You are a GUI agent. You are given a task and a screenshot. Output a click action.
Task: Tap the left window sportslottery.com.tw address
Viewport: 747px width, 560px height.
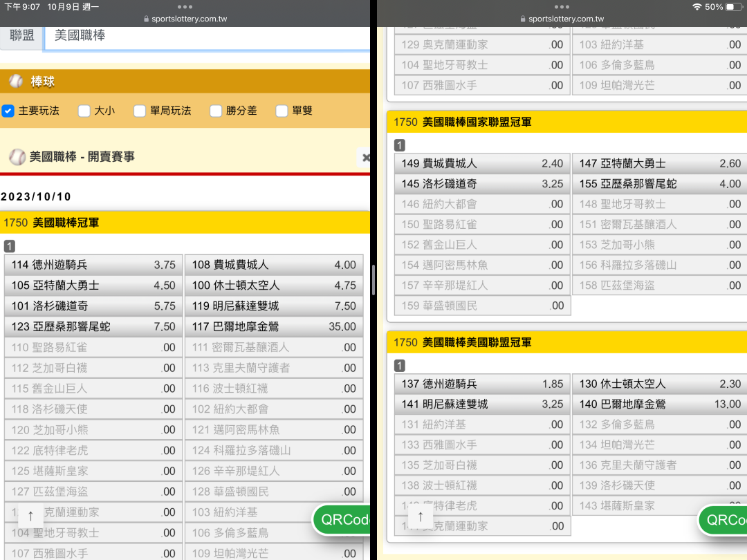[189, 19]
